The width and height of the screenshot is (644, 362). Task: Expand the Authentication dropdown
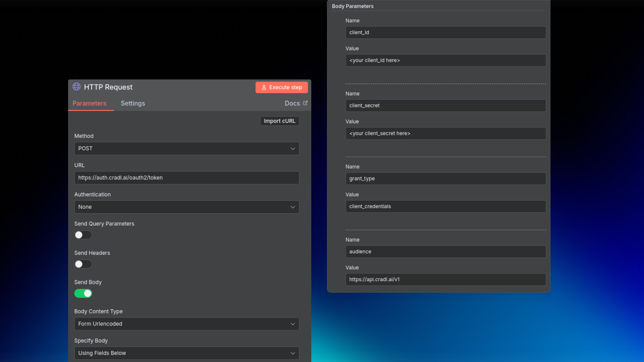coord(186,207)
